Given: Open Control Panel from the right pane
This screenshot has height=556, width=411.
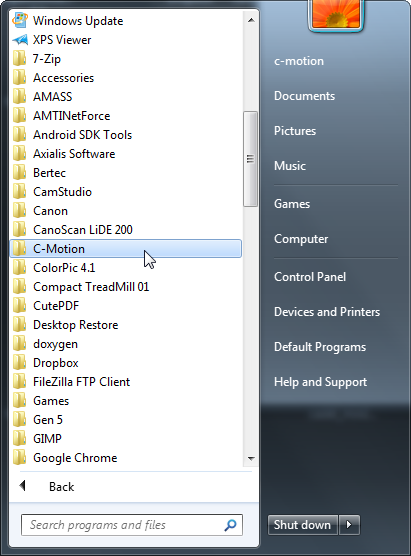Looking at the screenshot, I should pyautogui.click(x=310, y=277).
